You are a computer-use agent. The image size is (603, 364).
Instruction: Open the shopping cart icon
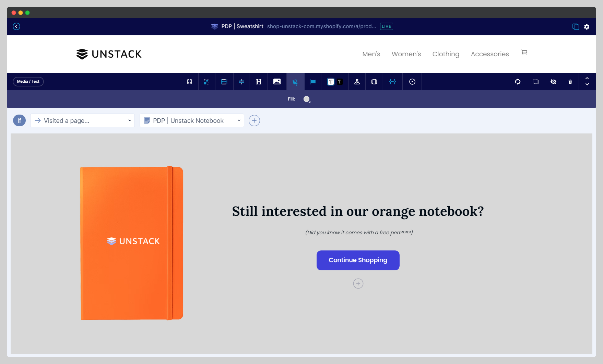tap(524, 52)
